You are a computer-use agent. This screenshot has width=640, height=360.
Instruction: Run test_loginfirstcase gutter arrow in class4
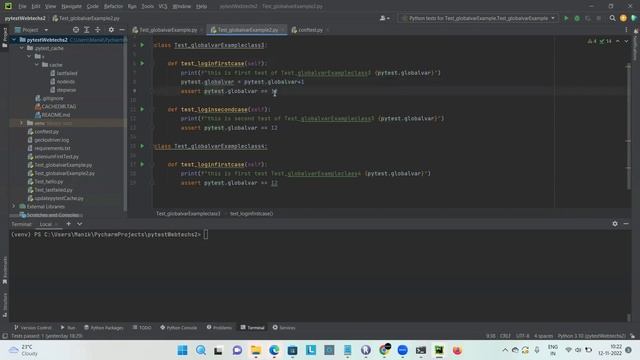142,164
